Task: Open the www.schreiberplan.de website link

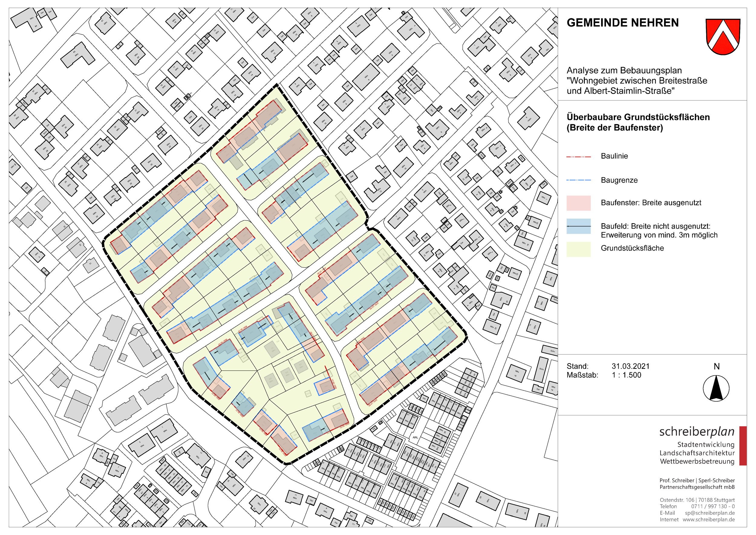Action: (708, 520)
